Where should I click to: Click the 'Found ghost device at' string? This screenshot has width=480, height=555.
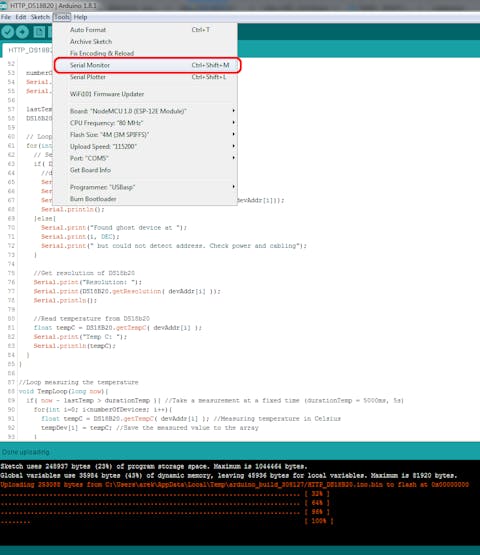[136, 228]
